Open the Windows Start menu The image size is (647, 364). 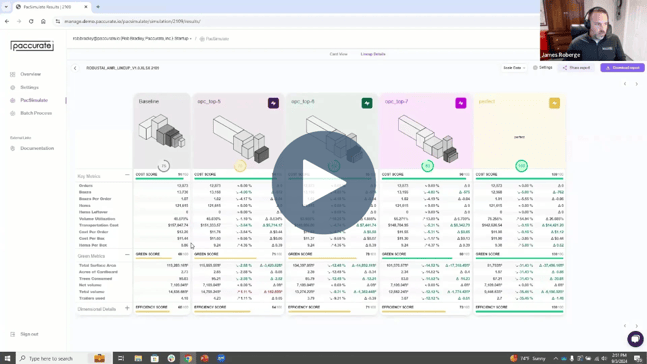(x=7, y=358)
